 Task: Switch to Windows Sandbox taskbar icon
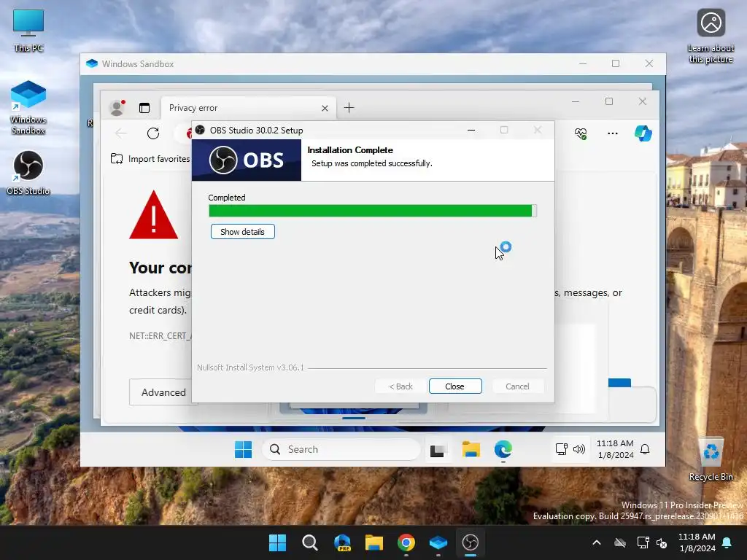(438, 542)
